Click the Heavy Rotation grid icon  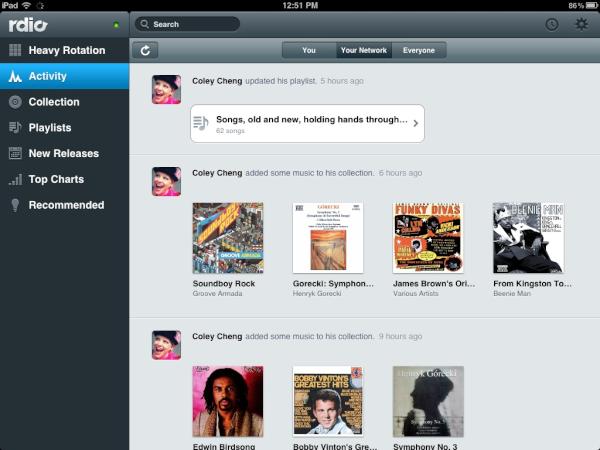pos(15,50)
